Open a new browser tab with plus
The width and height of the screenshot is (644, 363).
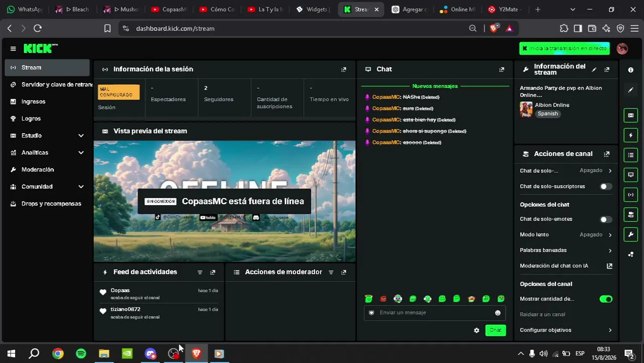pyautogui.click(x=538, y=10)
